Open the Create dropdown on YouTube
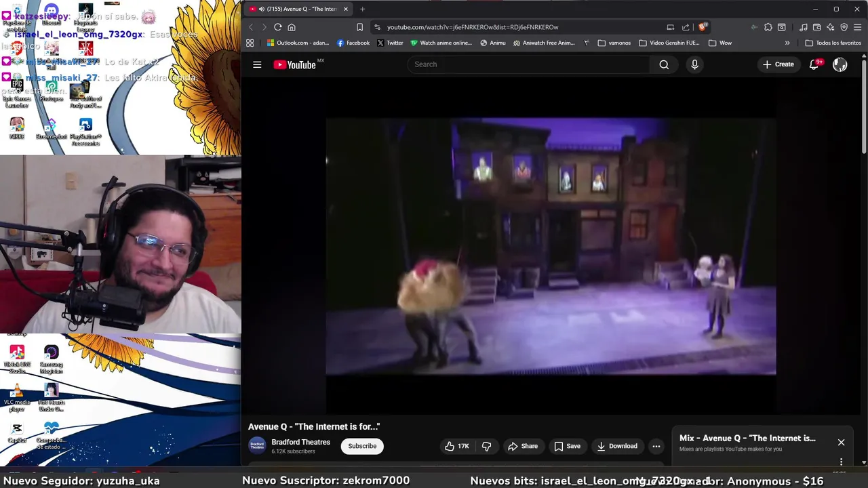Screen dimensions: 868x488 pyautogui.click(x=778, y=64)
